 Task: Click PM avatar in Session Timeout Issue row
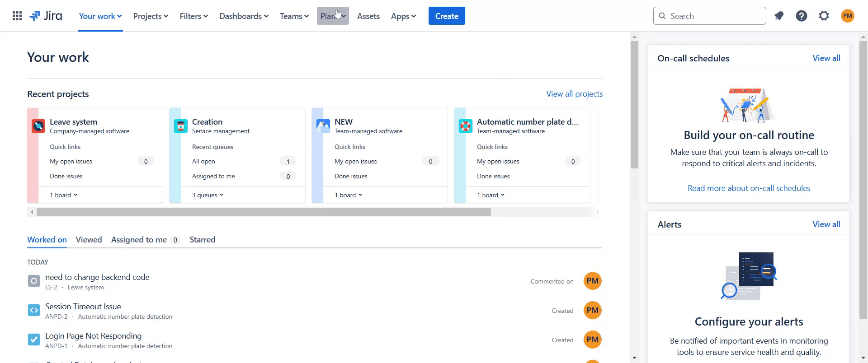[x=593, y=310]
